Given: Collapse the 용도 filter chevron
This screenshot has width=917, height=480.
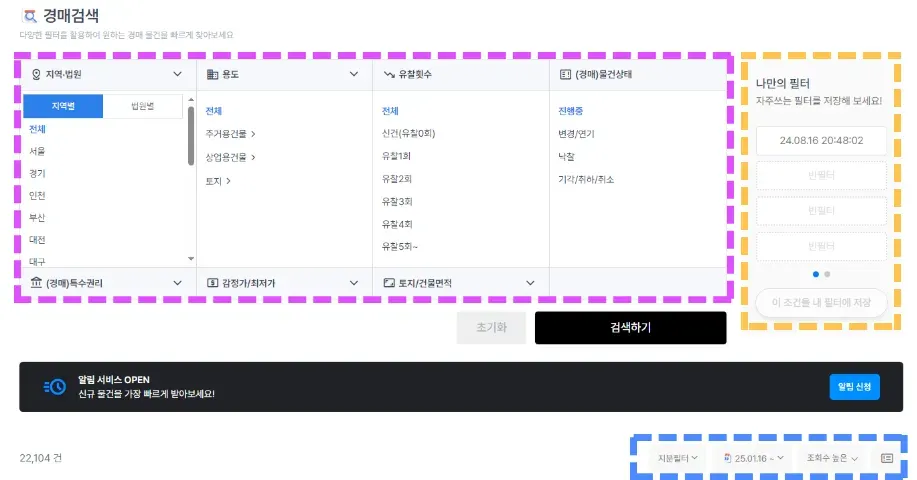Looking at the screenshot, I should [x=354, y=74].
